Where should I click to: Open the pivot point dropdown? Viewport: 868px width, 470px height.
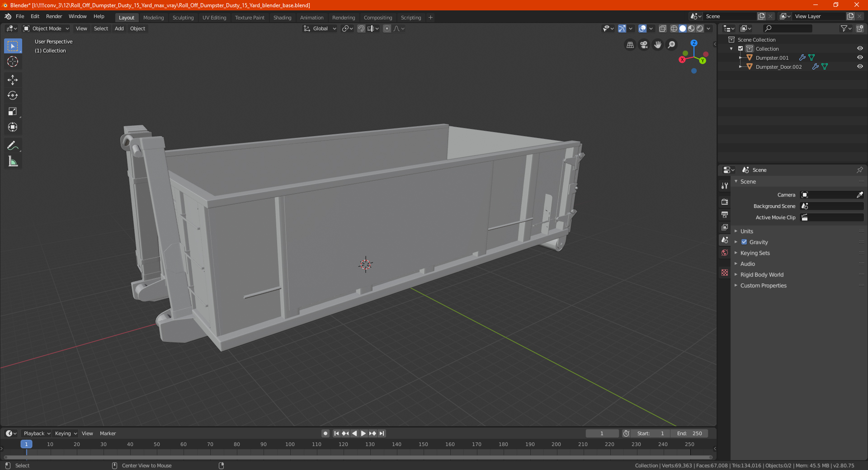[347, 28]
